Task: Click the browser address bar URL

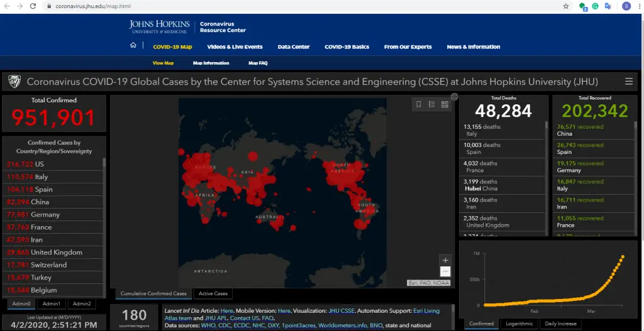Action: (93, 6)
